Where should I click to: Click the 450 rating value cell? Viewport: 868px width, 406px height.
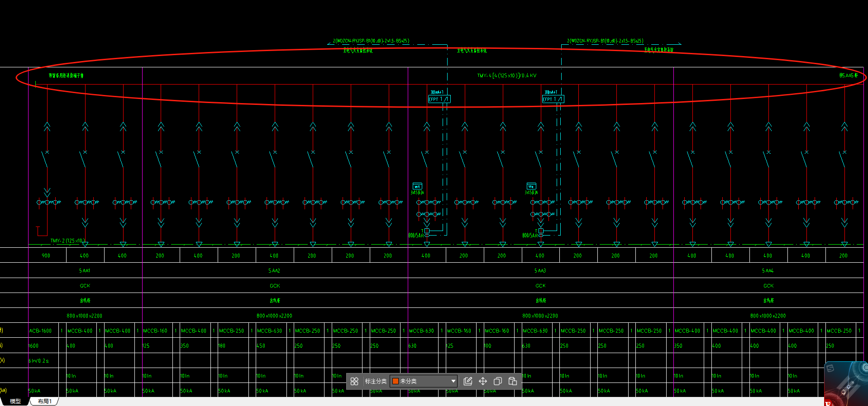pyautogui.click(x=261, y=346)
